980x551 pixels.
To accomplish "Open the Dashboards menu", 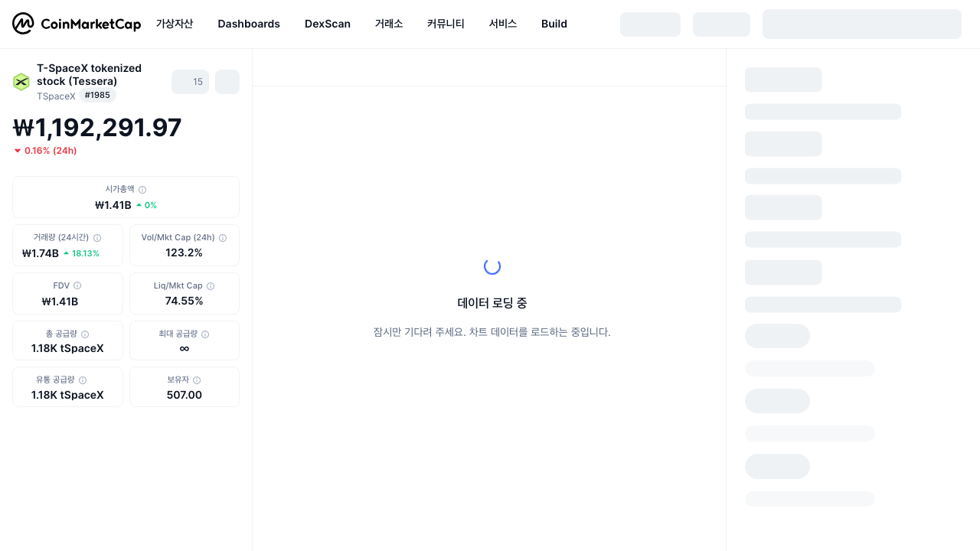I will [249, 24].
